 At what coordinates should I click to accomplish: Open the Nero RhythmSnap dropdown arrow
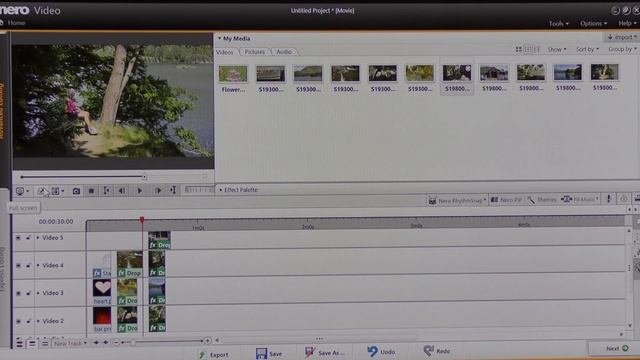tap(484, 200)
